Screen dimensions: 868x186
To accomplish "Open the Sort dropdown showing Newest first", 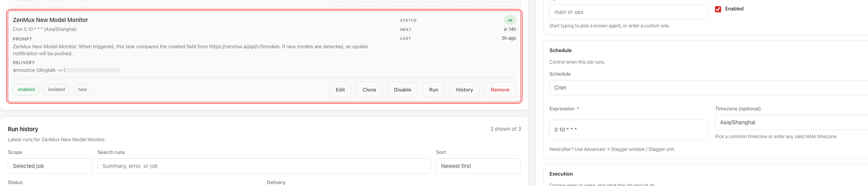I will pos(478,166).
